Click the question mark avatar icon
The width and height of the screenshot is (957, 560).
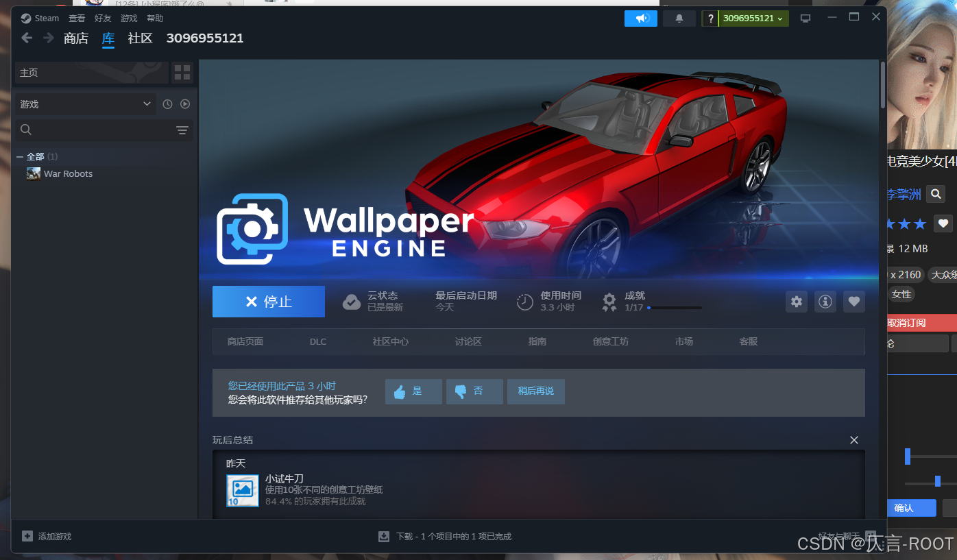(x=710, y=19)
